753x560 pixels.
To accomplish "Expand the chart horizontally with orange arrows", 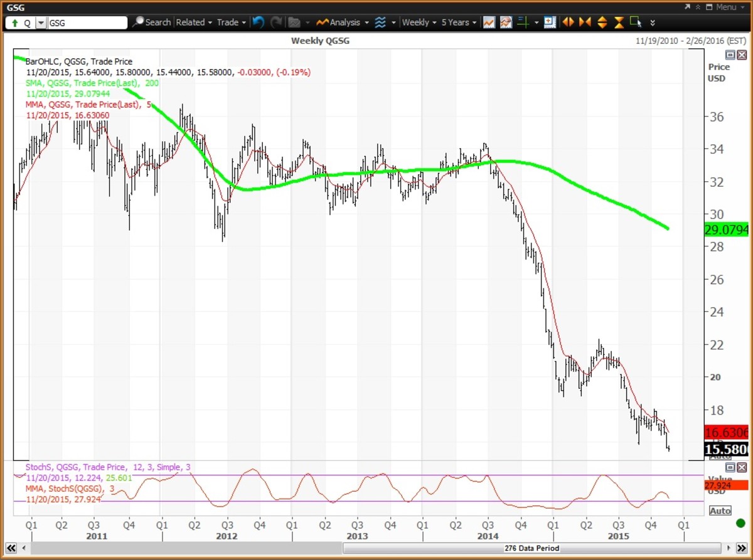I will 568,22.
